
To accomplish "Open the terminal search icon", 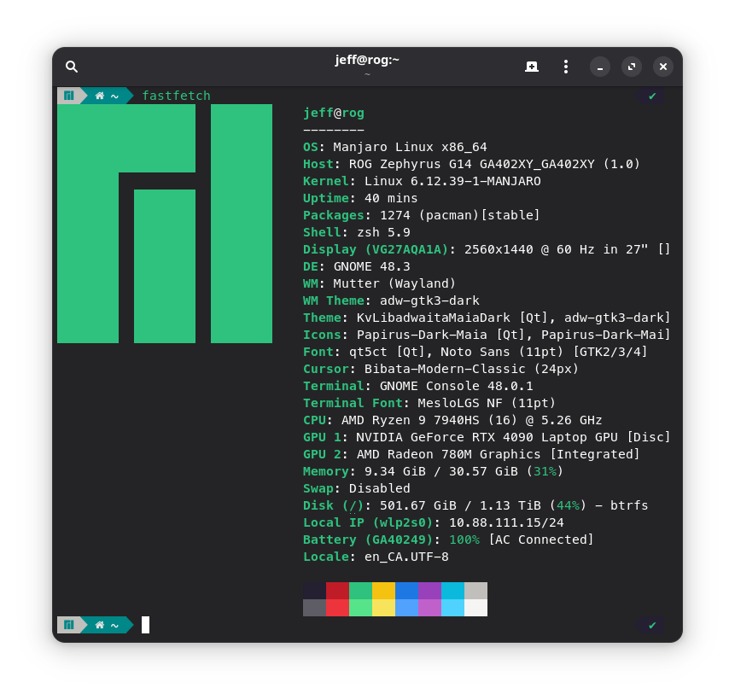I will point(71,67).
